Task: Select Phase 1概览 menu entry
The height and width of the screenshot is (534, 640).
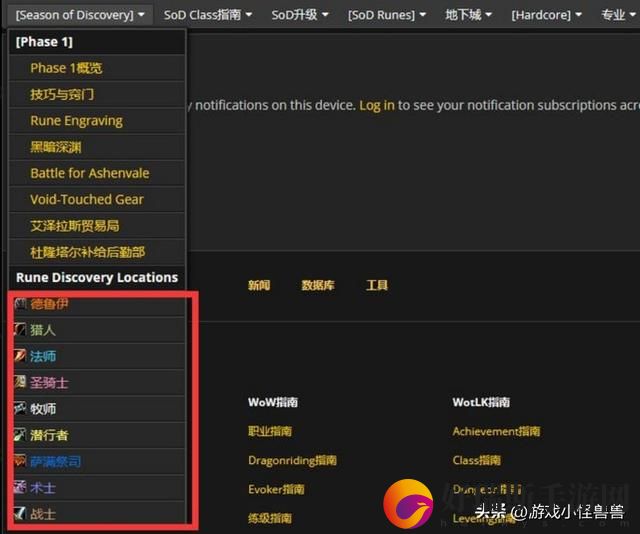Action: pyautogui.click(x=97, y=68)
